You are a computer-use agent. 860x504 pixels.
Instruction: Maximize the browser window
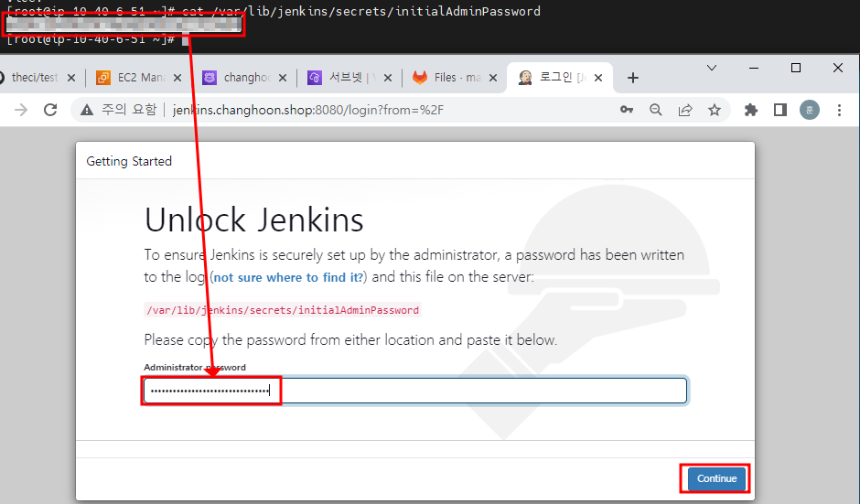[x=796, y=68]
